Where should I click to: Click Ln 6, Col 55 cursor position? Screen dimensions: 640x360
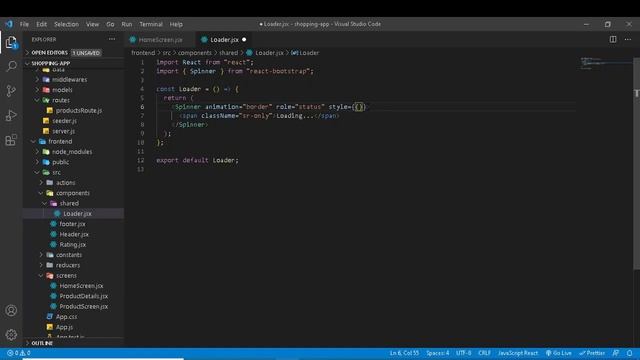pyautogui.click(x=404, y=353)
